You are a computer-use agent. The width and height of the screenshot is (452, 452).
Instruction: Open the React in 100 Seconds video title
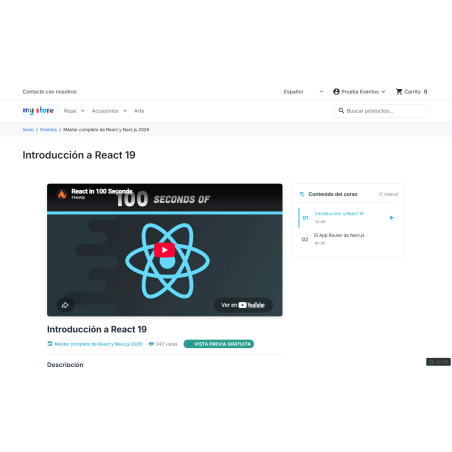pyautogui.click(x=102, y=191)
